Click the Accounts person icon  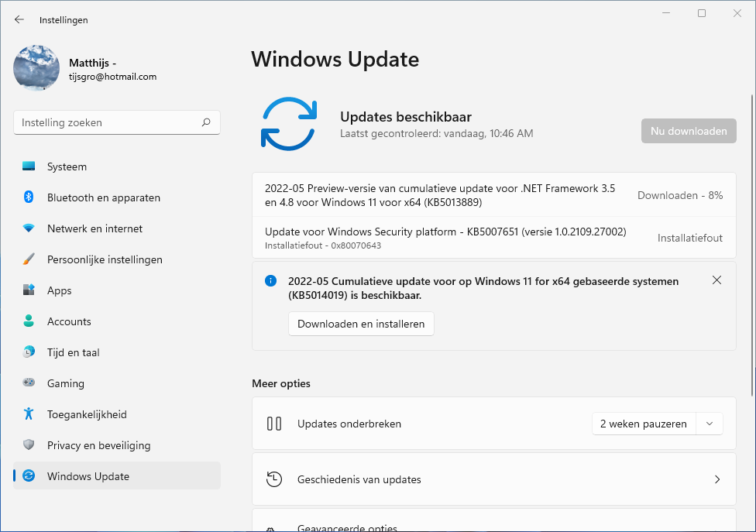click(x=29, y=321)
